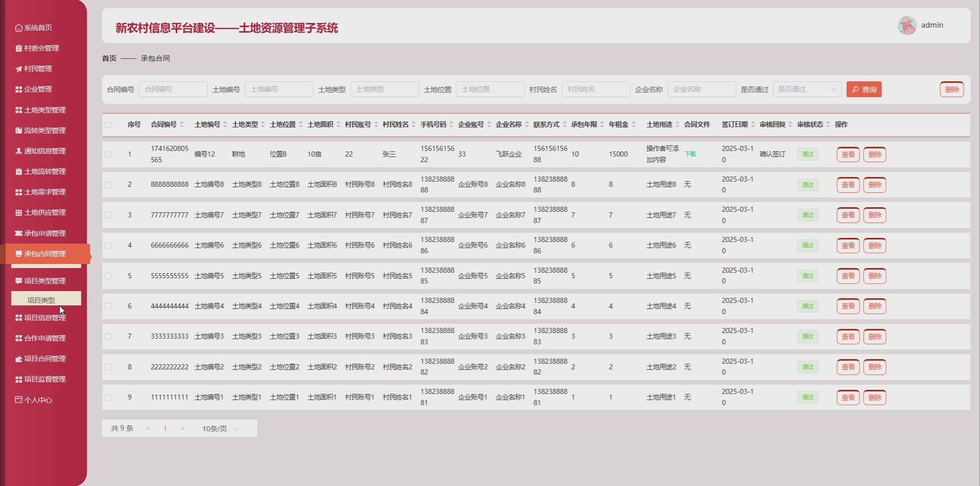Click the icon beside 通知信息管理
This screenshot has width=980, height=486.
19,151
